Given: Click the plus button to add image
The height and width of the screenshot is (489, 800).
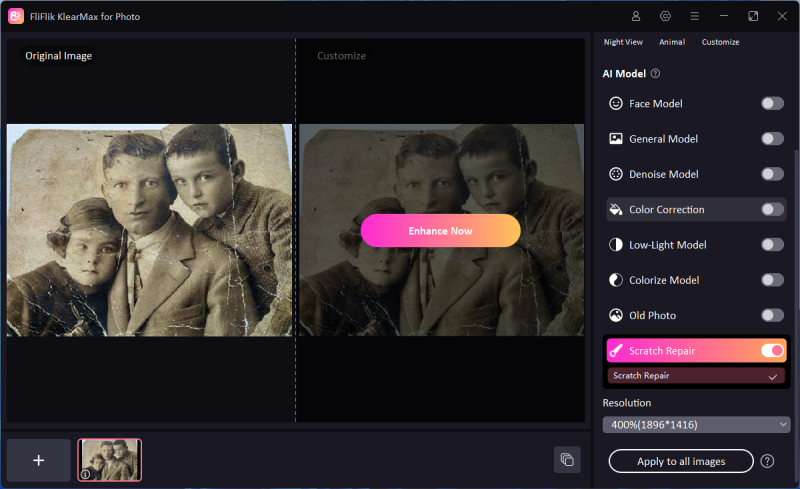Looking at the screenshot, I should 38,460.
